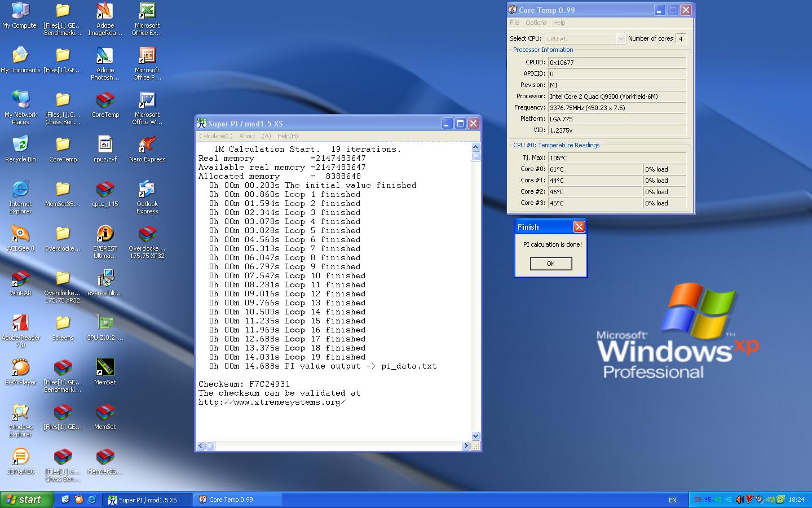Select Adobe Photoshop shortcut icon
Screen dimensions: 812x508
(x=105, y=63)
